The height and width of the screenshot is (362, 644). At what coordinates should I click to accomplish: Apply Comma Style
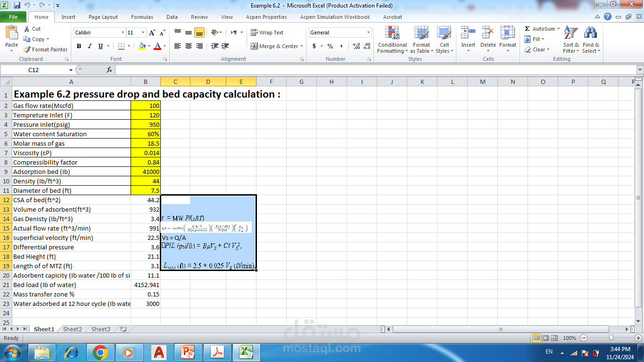click(341, 46)
